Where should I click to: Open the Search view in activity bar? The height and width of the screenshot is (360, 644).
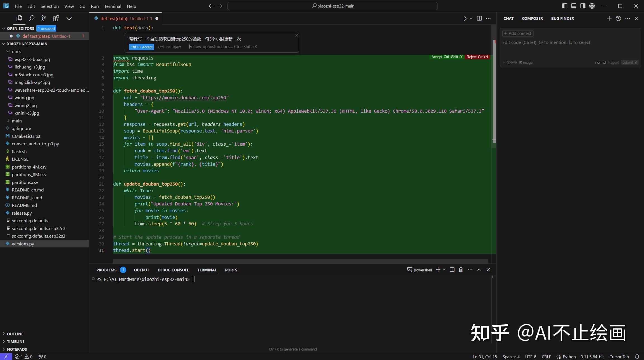point(32,18)
